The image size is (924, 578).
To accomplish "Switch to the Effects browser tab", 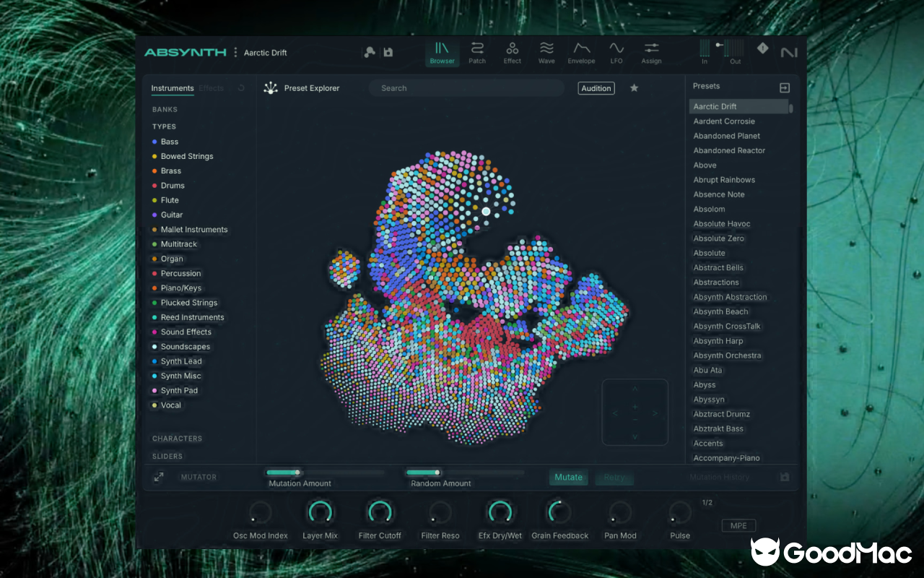I will (211, 87).
